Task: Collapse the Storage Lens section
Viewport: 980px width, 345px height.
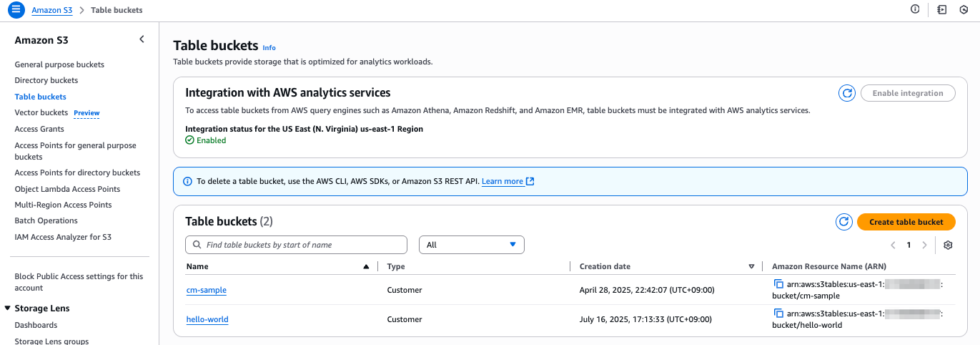Action: 7,308
